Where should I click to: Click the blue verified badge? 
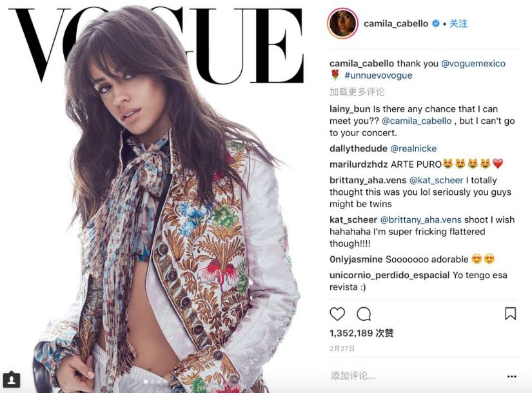click(x=436, y=23)
